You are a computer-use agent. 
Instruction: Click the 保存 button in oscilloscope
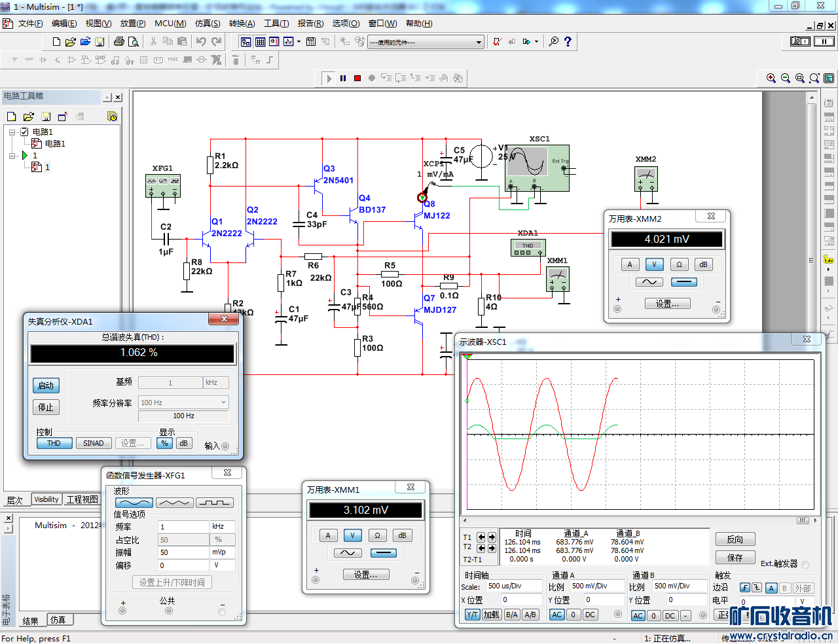[x=735, y=558]
